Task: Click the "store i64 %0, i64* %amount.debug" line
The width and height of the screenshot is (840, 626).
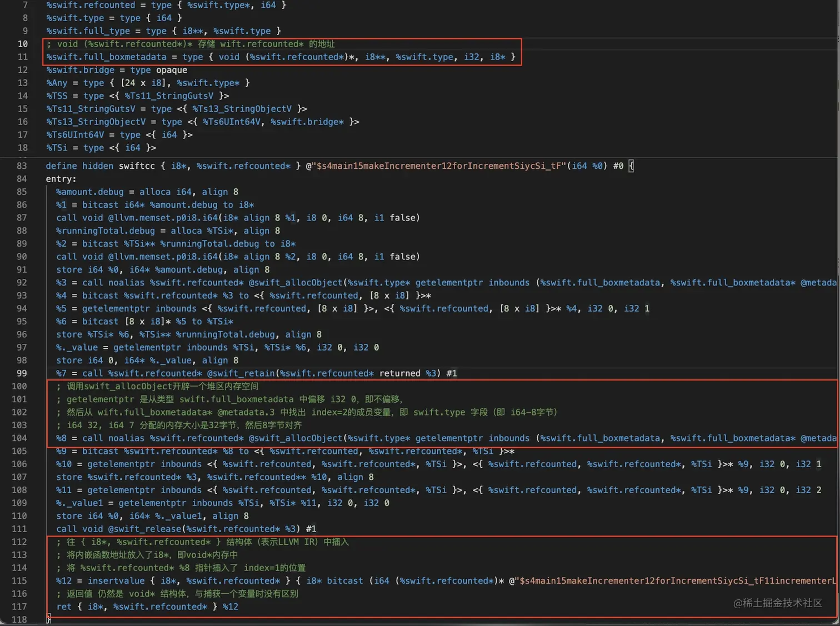Action: click(x=163, y=269)
